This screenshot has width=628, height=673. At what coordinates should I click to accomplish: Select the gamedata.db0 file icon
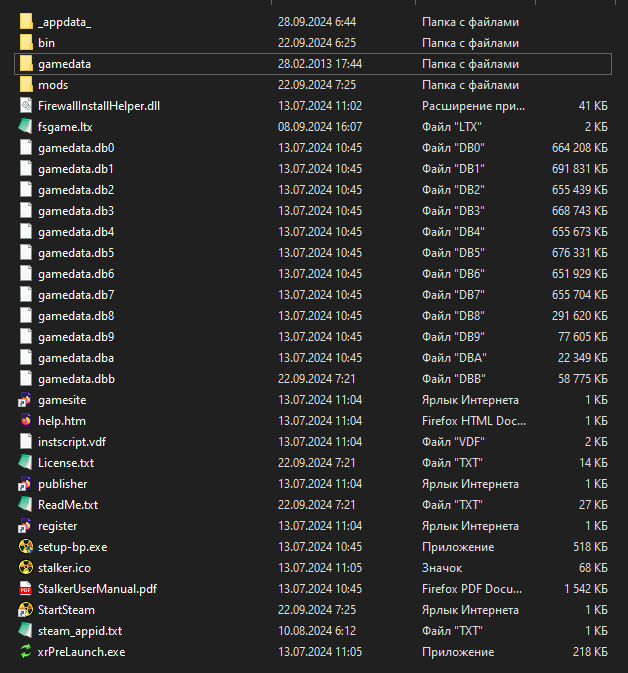(x=26, y=148)
